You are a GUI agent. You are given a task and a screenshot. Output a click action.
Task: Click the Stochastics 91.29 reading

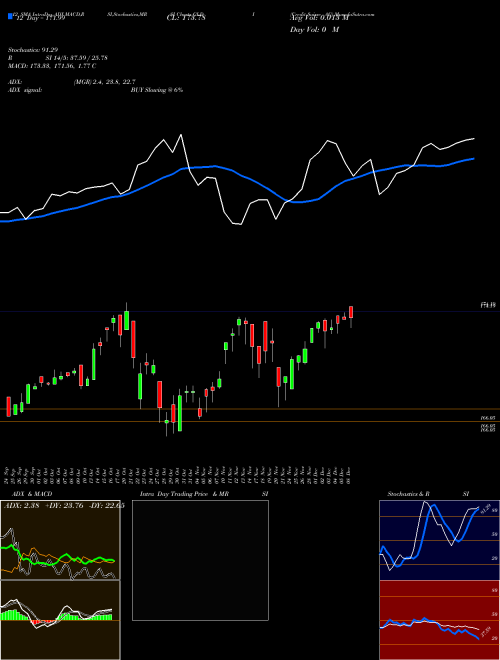pos(33,51)
